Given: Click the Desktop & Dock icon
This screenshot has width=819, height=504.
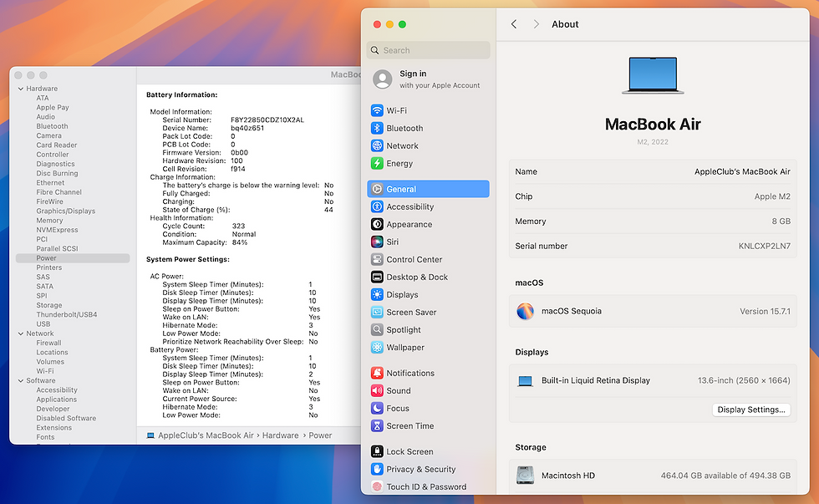Looking at the screenshot, I should click(377, 277).
